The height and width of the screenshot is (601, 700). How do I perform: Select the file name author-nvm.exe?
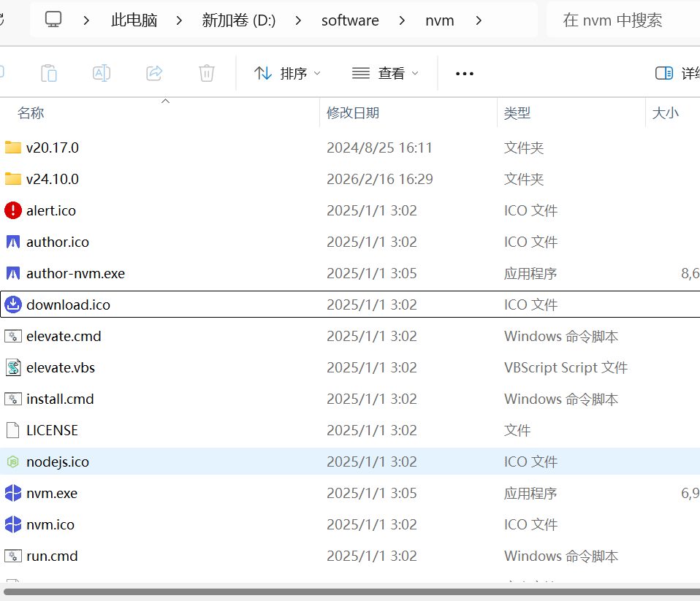coord(75,273)
